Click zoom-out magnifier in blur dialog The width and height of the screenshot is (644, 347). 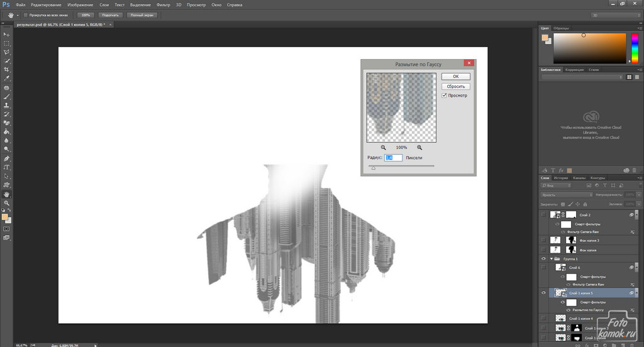click(x=383, y=147)
